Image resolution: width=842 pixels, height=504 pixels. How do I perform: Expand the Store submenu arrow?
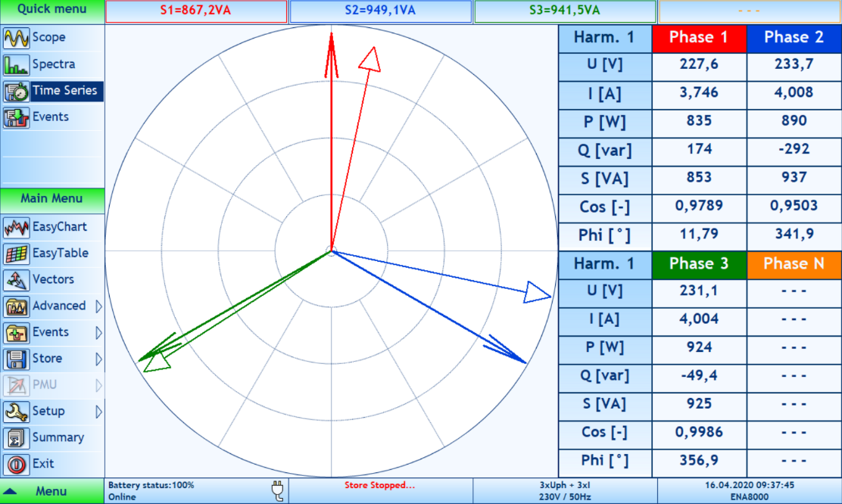(98, 359)
